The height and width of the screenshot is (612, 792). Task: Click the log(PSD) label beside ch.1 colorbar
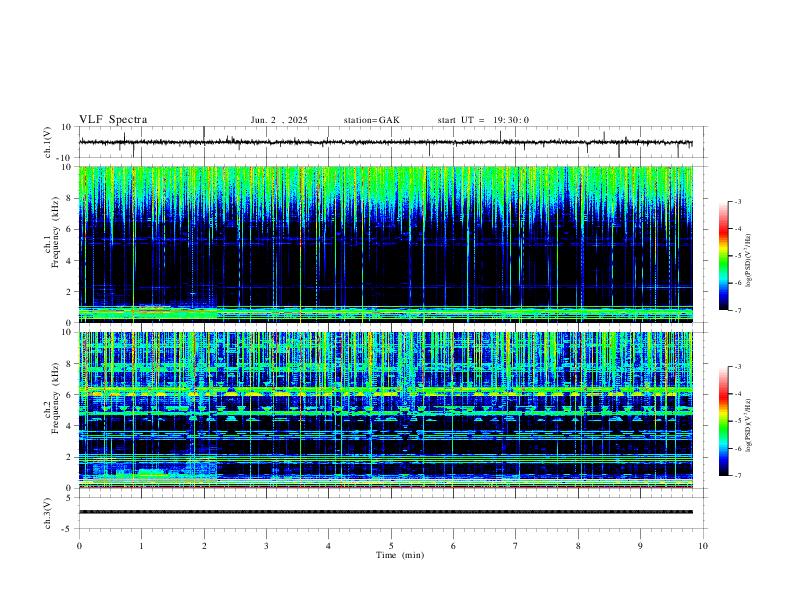[749, 261]
